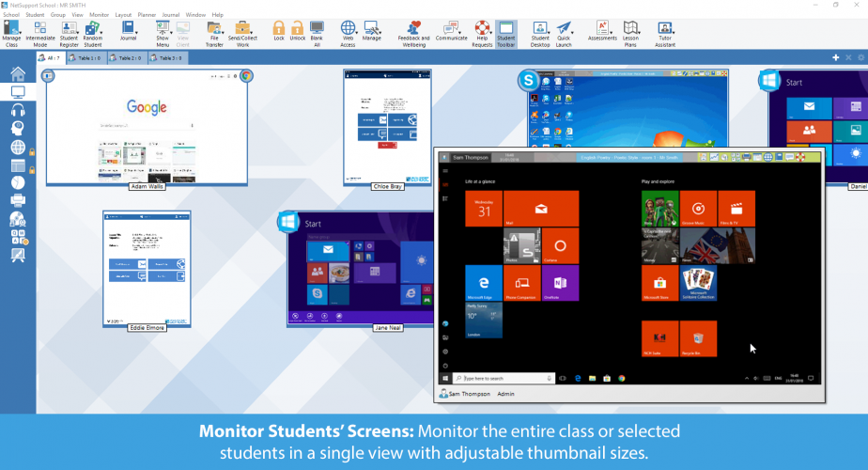Expand the Communicate dropdown arrow
Screen dimensions: 868x470
pos(460,33)
